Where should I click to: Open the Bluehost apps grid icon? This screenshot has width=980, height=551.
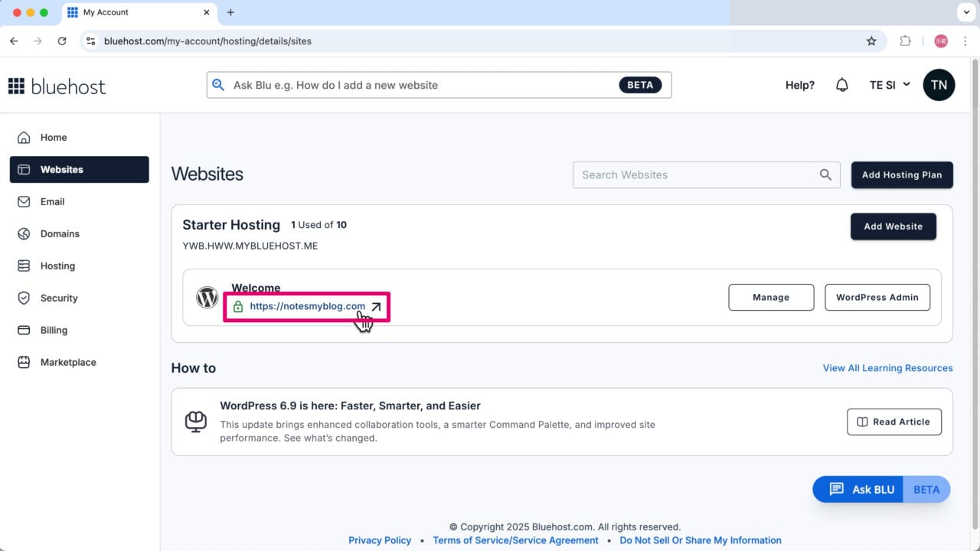pyautogui.click(x=16, y=86)
